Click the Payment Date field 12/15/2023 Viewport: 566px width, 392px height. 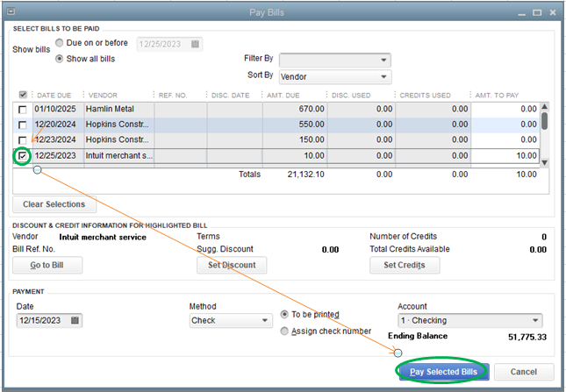tap(49, 320)
